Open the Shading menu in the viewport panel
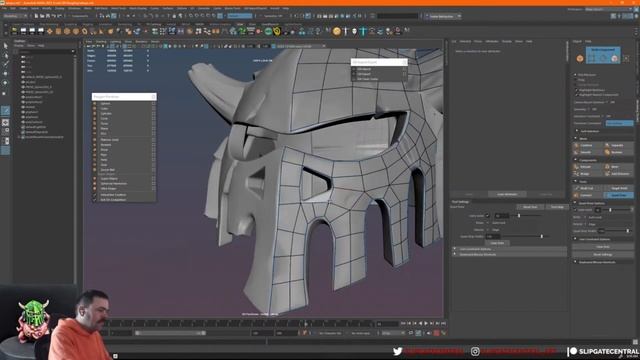Viewport: 640px width, 360px height. (x=101, y=42)
